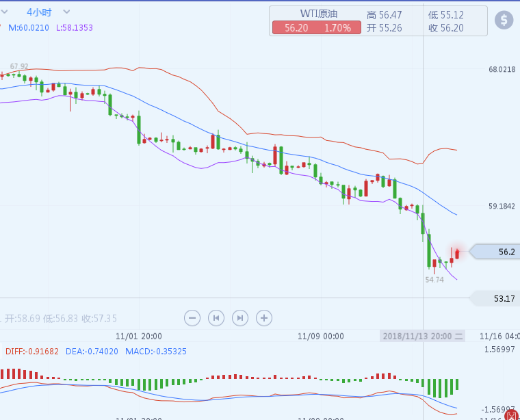
Task: Jump to the first candle with skip-back button
Action: pyautogui.click(x=216, y=317)
